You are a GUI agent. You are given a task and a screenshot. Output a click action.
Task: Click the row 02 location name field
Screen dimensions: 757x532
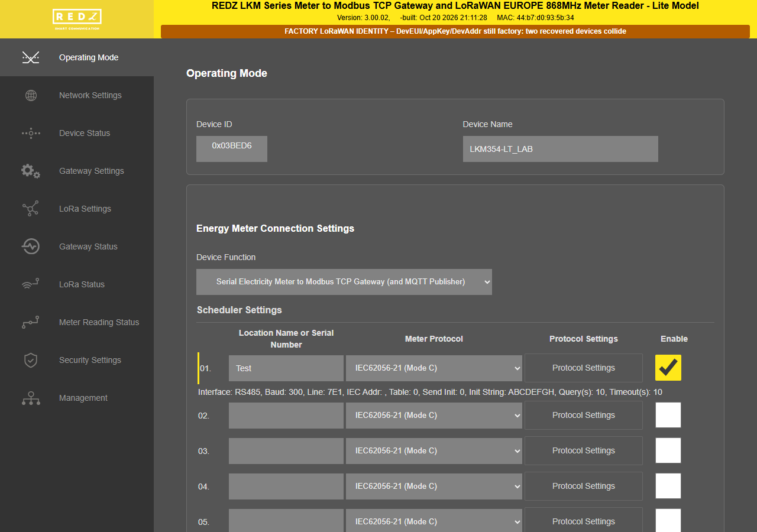pos(286,416)
